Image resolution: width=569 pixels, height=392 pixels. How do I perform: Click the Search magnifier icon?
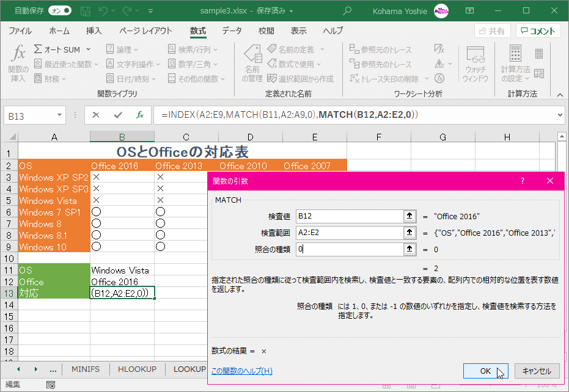pos(347,11)
